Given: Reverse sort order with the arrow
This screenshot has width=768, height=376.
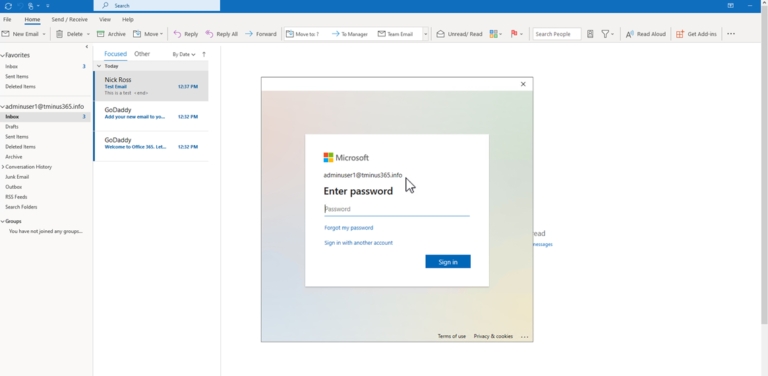Looking at the screenshot, I should pos(204,54).
